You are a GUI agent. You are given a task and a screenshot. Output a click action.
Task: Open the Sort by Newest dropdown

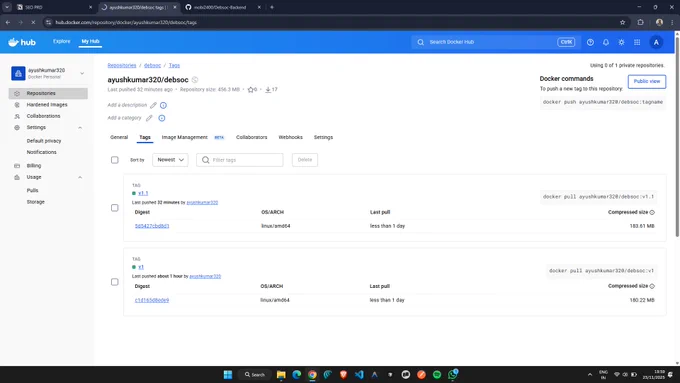170,160
